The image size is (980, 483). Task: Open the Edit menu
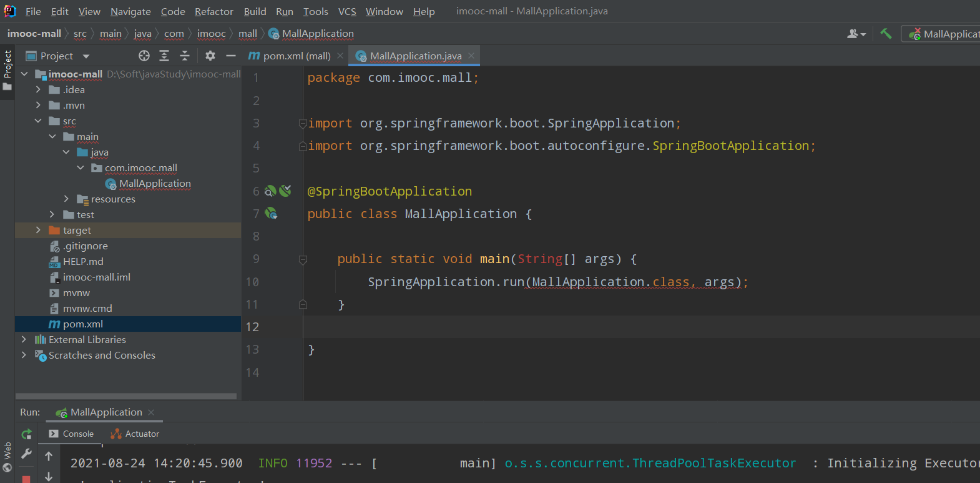60,11
